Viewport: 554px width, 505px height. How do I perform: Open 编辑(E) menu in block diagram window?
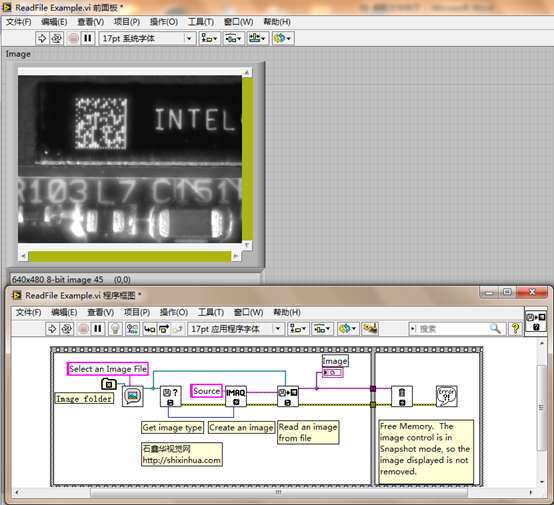[x=64, y=312]
